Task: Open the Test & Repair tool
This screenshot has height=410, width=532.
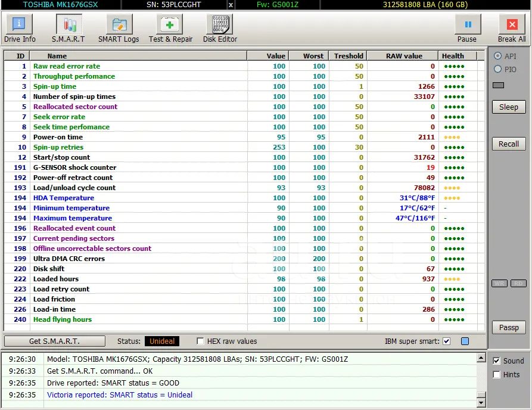Action: [x=170, y=29]
